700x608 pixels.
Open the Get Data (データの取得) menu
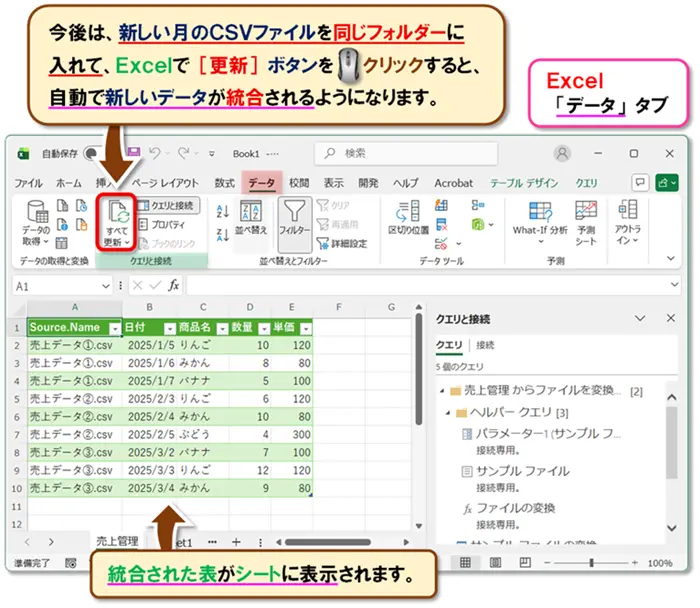pos(36,223)
